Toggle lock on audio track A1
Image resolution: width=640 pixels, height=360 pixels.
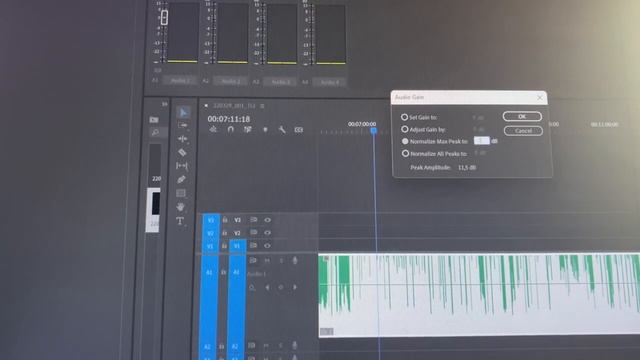click(223, 272)
